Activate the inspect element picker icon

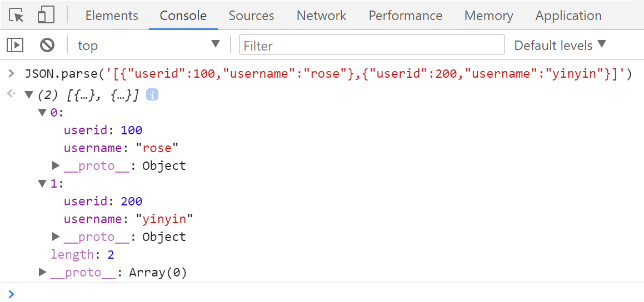pyautogui.click(x=17, y=16)
